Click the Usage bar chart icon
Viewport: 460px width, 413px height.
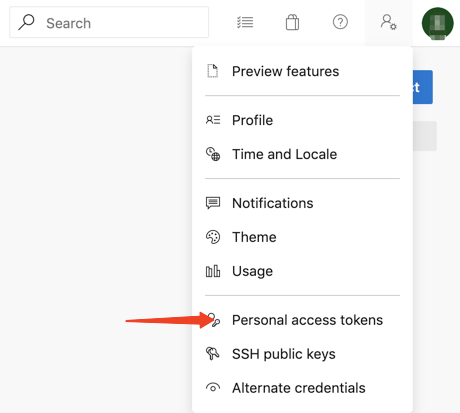click(x=213, y=271)
